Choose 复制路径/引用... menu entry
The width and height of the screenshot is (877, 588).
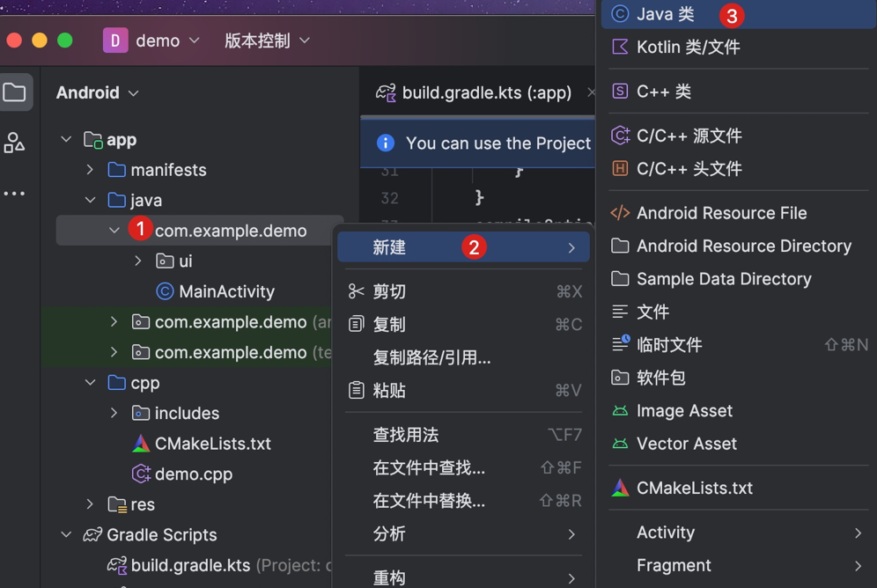click(x=463, y=357)
